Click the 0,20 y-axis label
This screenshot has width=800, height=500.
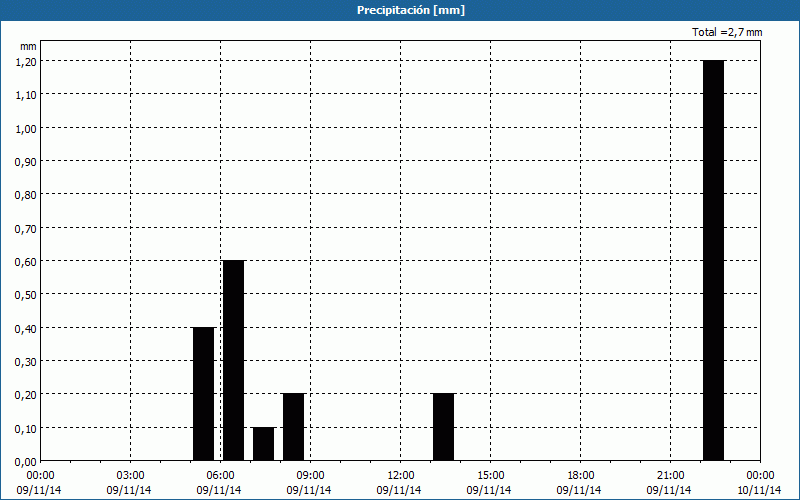pyautogui.click(x=26, y=394)
